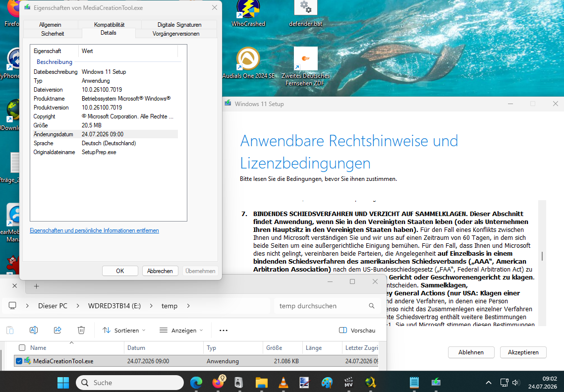Select the Details tab
Screen dimensions: 564x392
coord(108,33)
